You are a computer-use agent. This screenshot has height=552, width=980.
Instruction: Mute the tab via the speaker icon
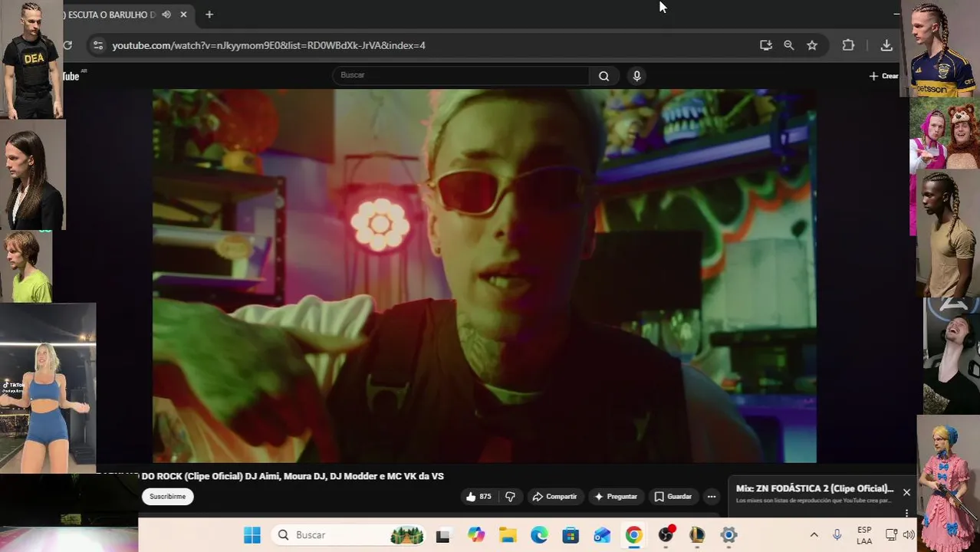coord(166,15)
